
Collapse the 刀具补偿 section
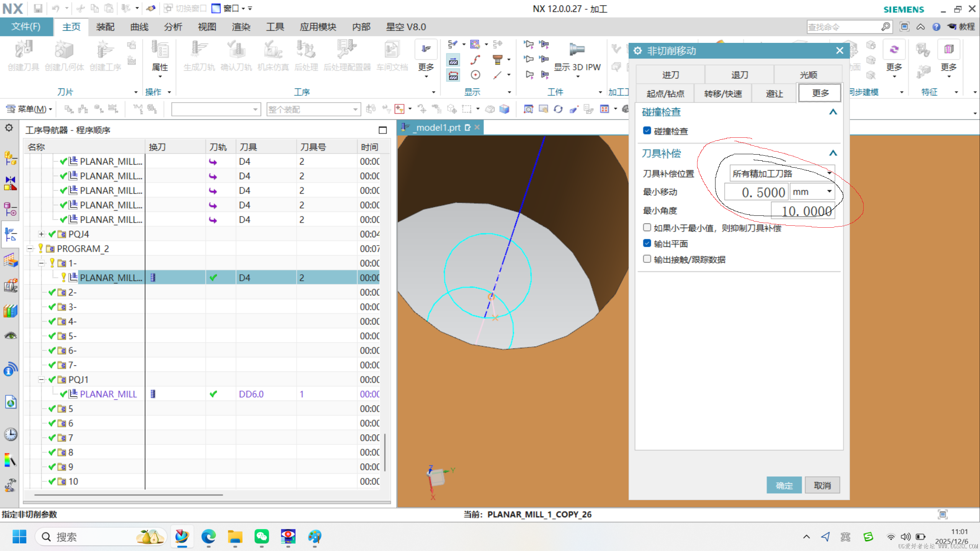(x=833, y=153)
